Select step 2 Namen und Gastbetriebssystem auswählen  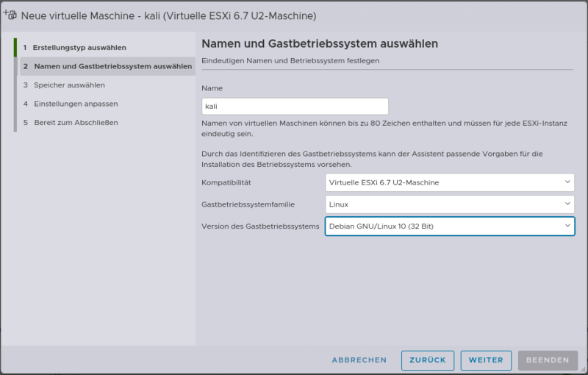click(107, 66)
